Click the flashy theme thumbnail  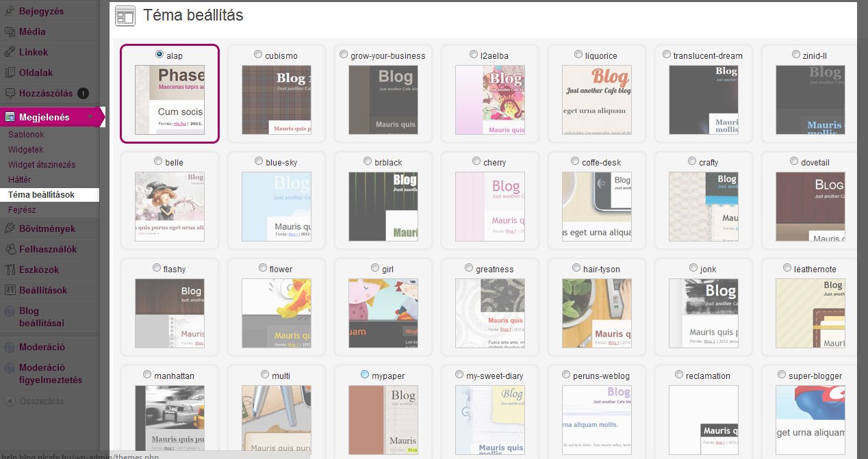click(170, 313)
